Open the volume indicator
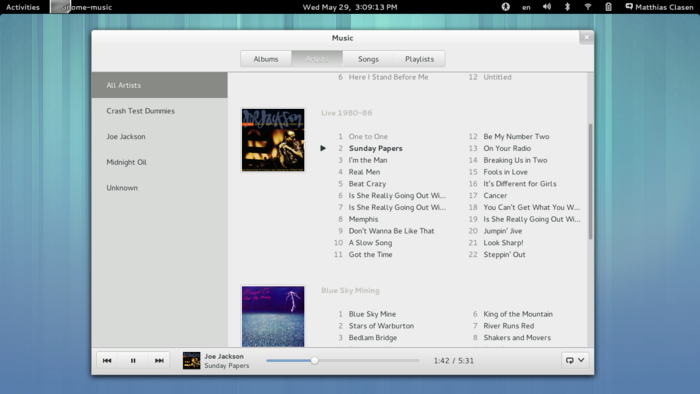Viewport: 700px width, 394px height. pos(547,7)
